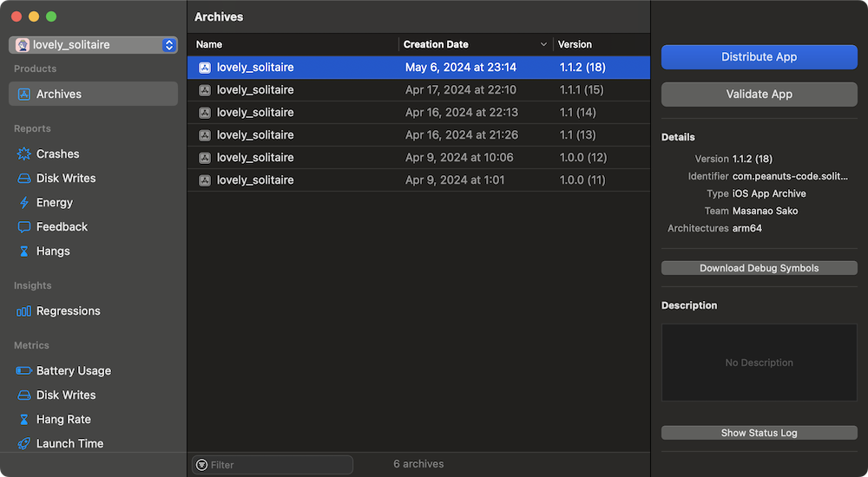The image size is (868, 477).
Task: Click the Team value Masanao Sako
Action: (765, 211)
